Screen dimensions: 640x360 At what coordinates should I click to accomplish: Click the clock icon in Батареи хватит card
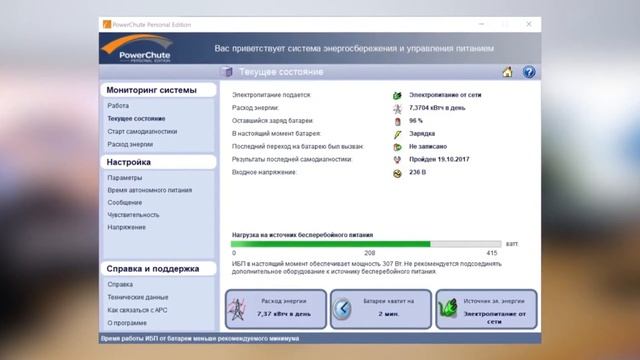342,309
